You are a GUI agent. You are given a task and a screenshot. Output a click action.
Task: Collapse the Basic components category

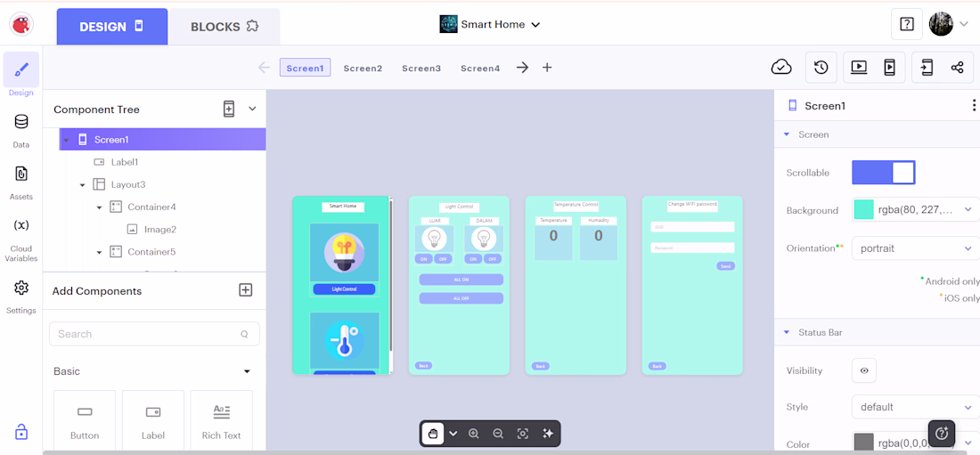pyautogui.click(x=247, y=371)
